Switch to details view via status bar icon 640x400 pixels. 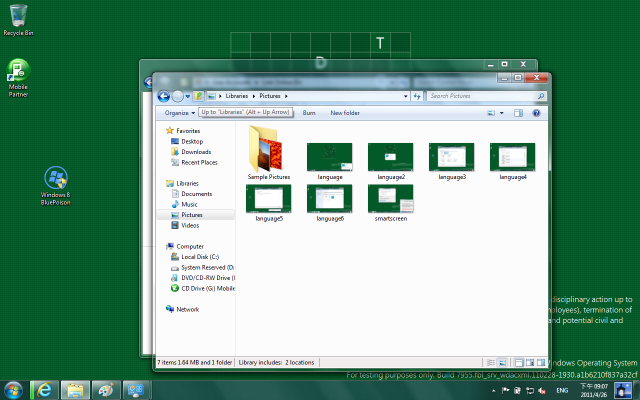click(491, 362)
